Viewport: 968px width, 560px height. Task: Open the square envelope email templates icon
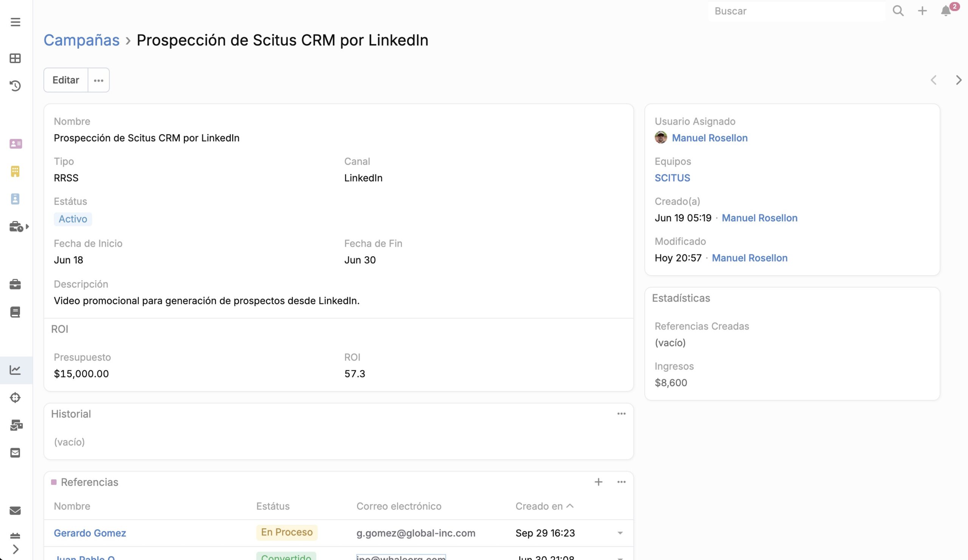point(16,453)
